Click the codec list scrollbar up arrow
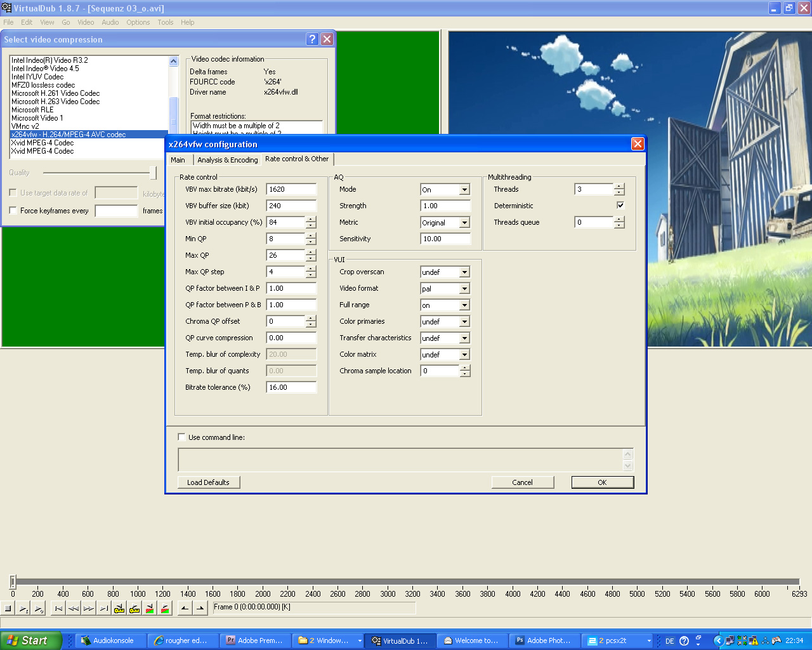812x650 pixels. (174, 61)
